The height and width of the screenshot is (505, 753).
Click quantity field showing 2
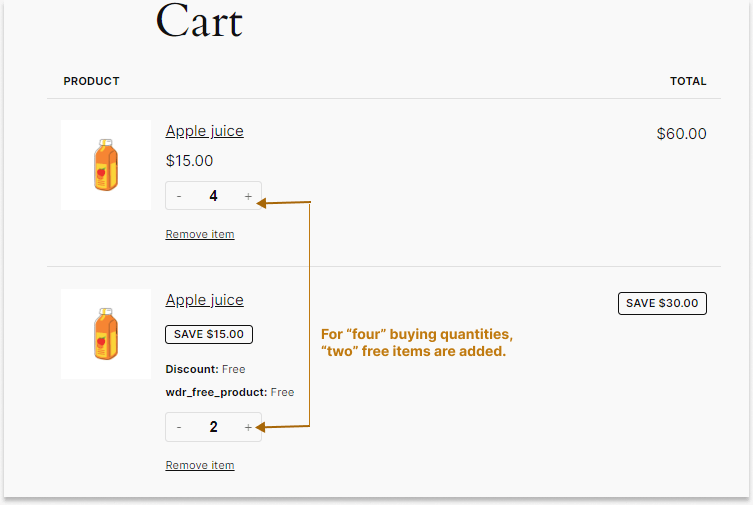(213, 427)
